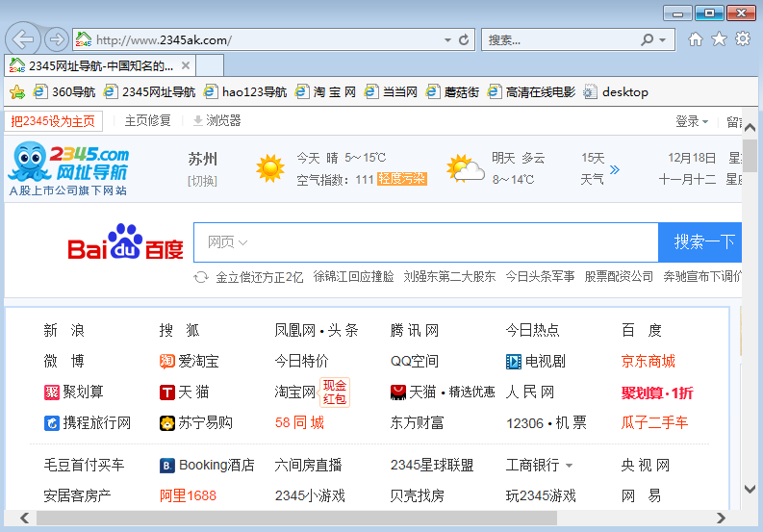Viewport: 763px width, 532px height.
Task: Expand the search provider dropdown arrow
Action: [662, 39]
